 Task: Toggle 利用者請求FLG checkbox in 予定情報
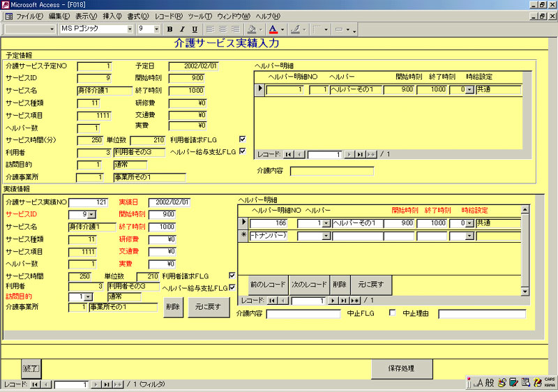(x=242, y=139)
